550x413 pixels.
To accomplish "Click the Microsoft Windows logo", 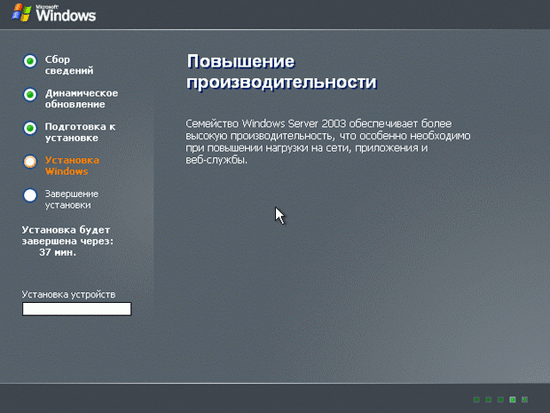I will tap(53, 13).
